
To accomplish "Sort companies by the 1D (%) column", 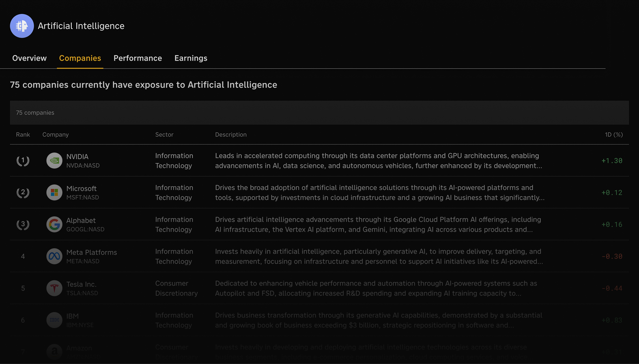I will pos(614,134).
